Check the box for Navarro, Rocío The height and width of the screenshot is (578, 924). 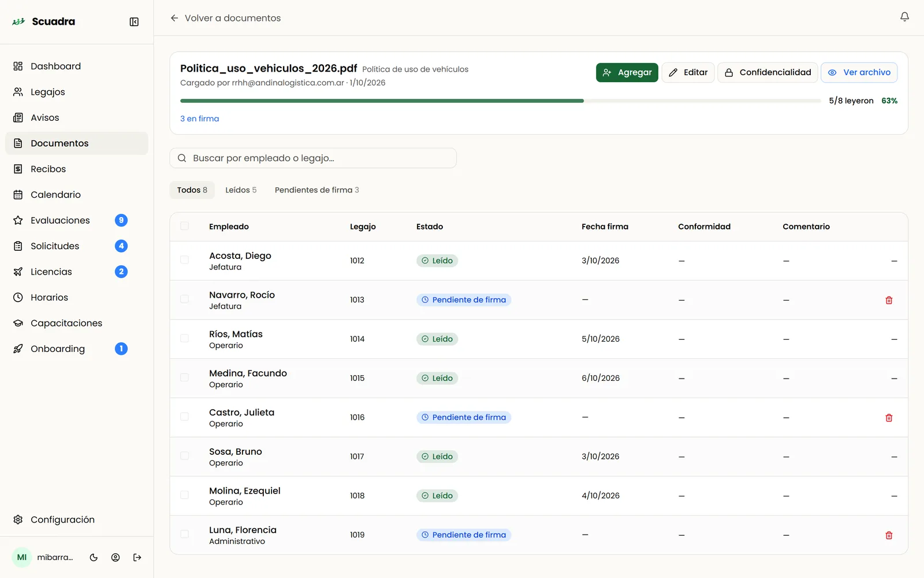coord(184,299)
